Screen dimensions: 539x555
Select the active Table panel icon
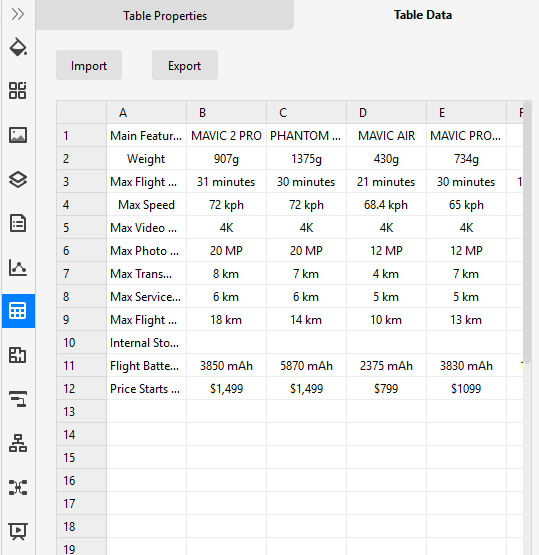coord(18,311)
